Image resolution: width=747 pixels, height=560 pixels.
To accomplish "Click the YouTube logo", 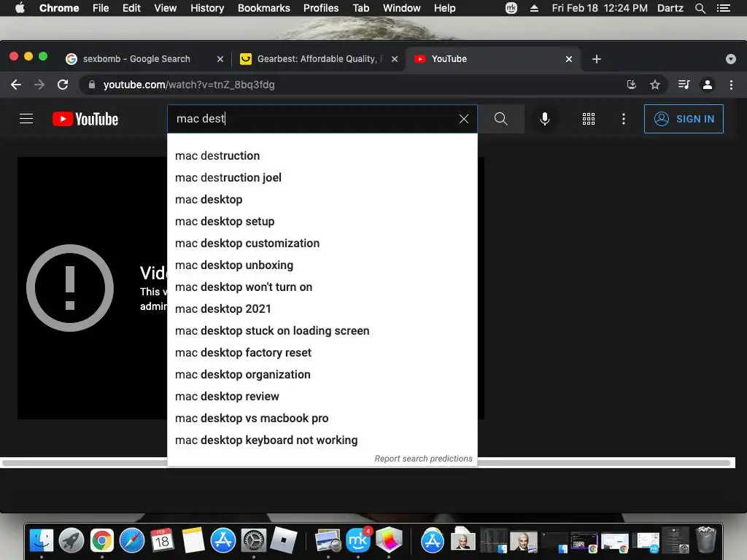I will pos(85,119).
